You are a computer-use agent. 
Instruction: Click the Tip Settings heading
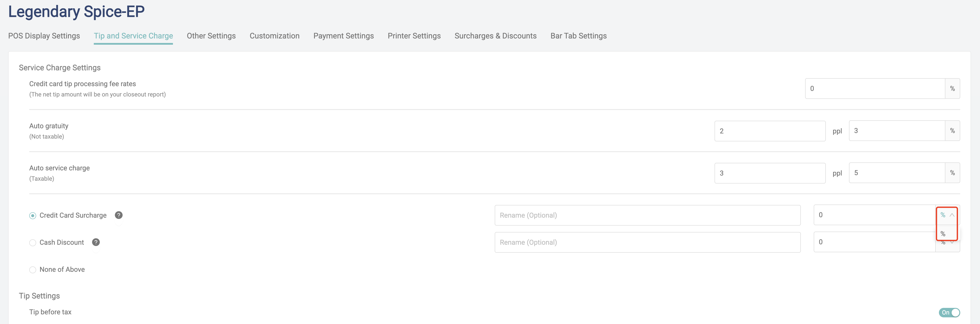pyautogui.click(x=40, y=296)
